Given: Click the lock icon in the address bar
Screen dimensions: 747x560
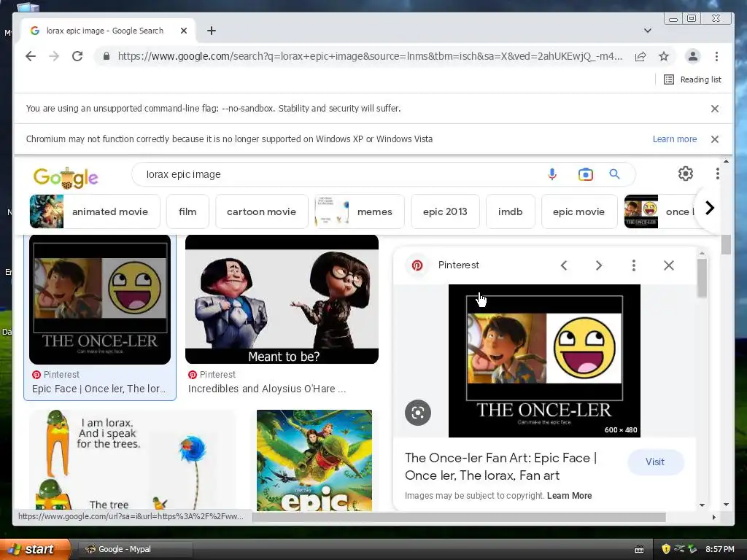Looking at the screenshot, I should [107, 56].
